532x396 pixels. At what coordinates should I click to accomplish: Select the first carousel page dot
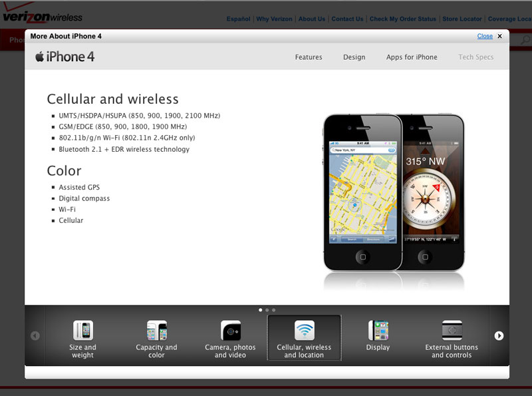click(x=260, y=309)
